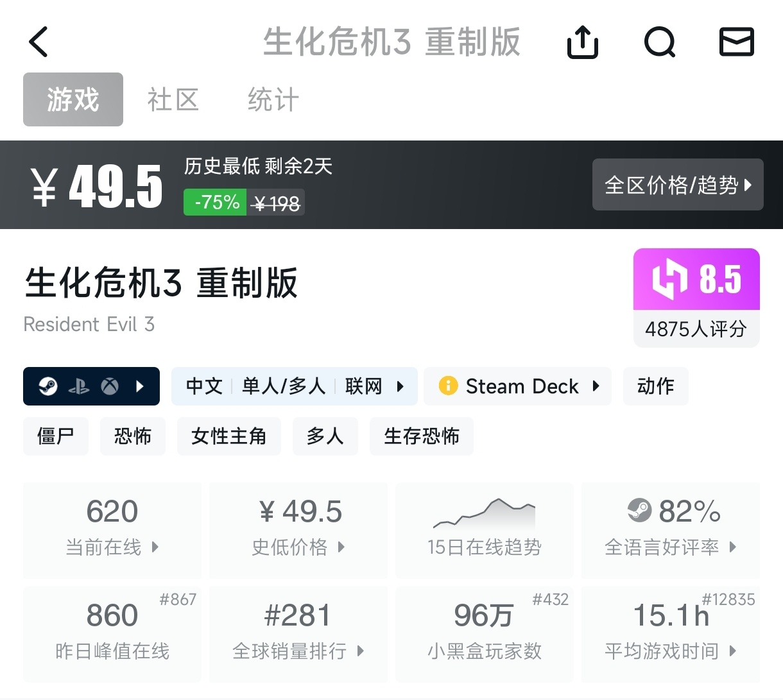Screen dimensions: 783x700
Task: Tap the Xbox platform icon
Action: [110, 386]
